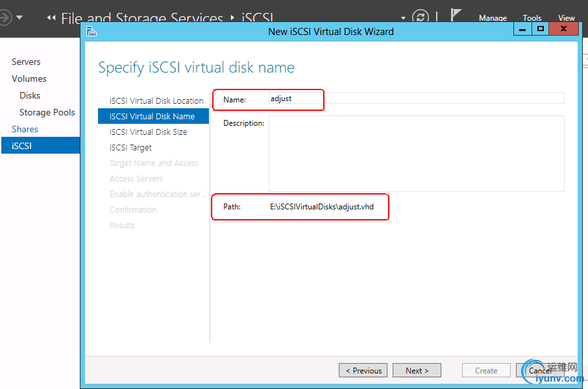Screen dimensions: 588x389
Task: Maximize the wizard window
Action: pos(540,29)
